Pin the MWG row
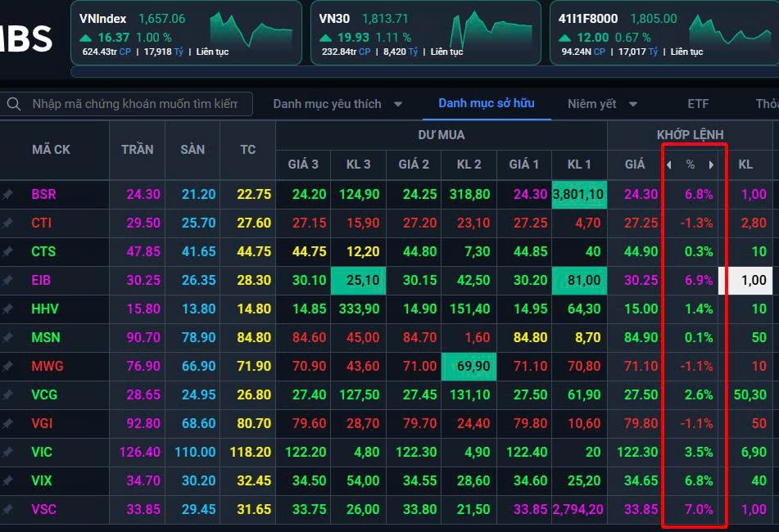This screenshot has width=779, height=532. (x=7, y=367)
